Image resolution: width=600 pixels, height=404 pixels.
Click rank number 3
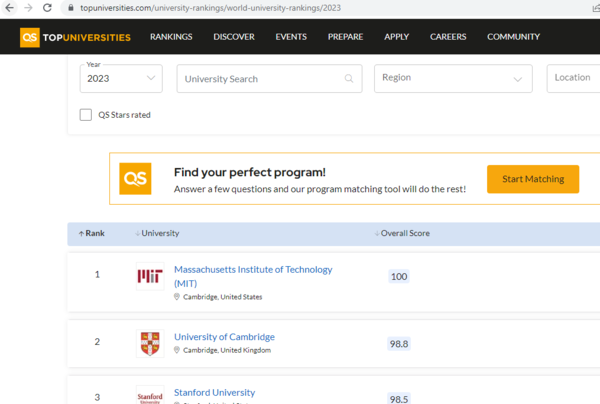click(x=97, y=397)
